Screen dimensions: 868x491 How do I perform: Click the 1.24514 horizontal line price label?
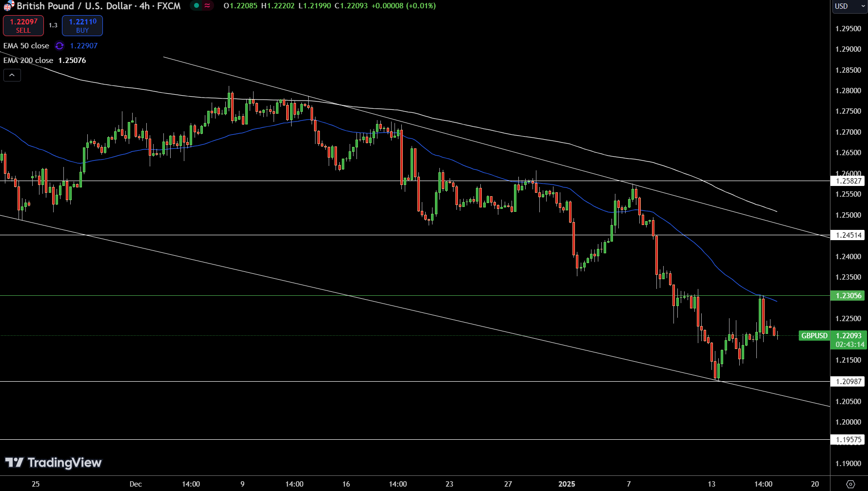point(848,235)
